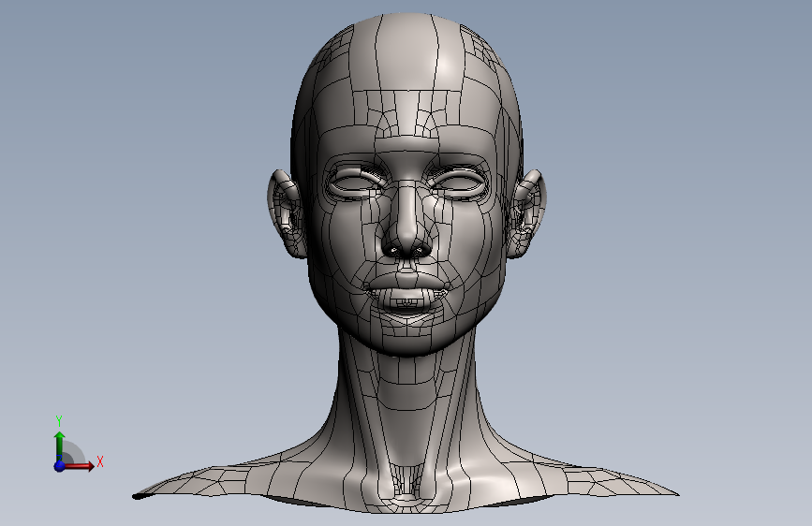Click the blue Z axis ball of triad

coord(60,466)
